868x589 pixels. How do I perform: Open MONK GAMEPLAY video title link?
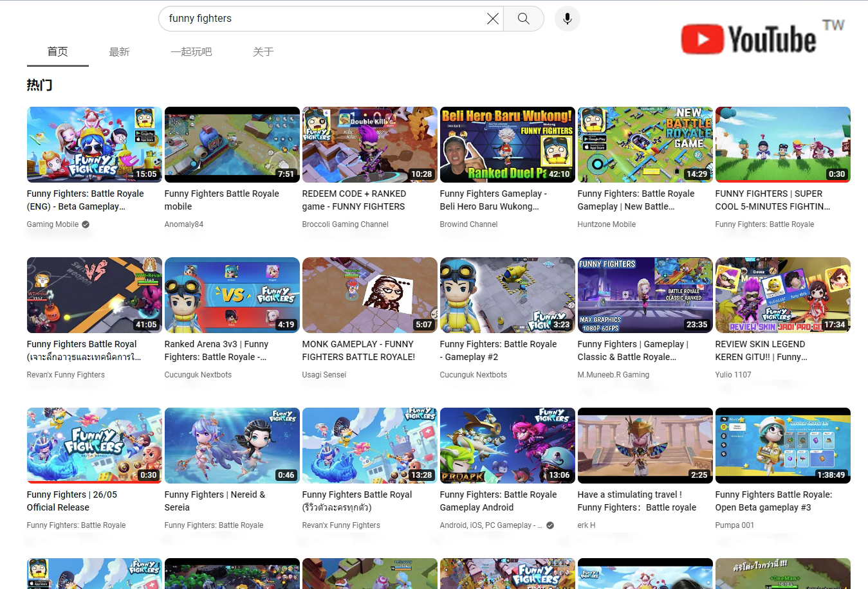pos(358,350)
